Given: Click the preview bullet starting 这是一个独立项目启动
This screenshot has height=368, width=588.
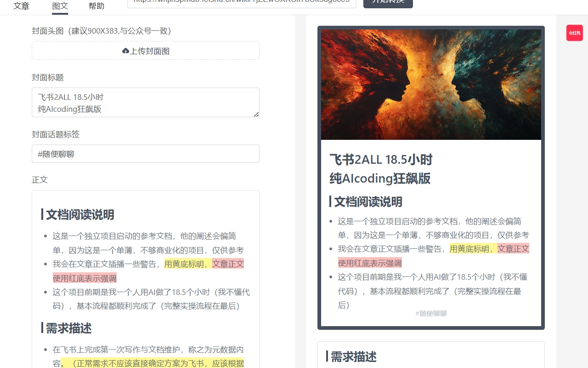Looking at the screenshot, I should 433,228.
